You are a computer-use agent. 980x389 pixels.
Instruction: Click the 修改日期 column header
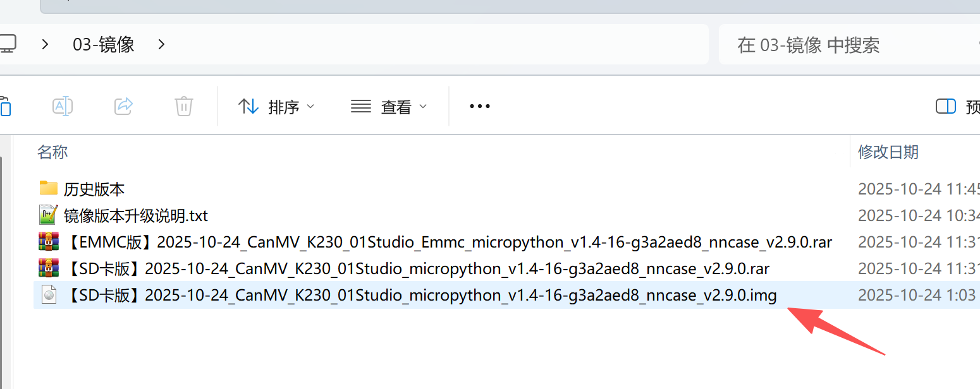pyautogui.click(x=888, y=152)
